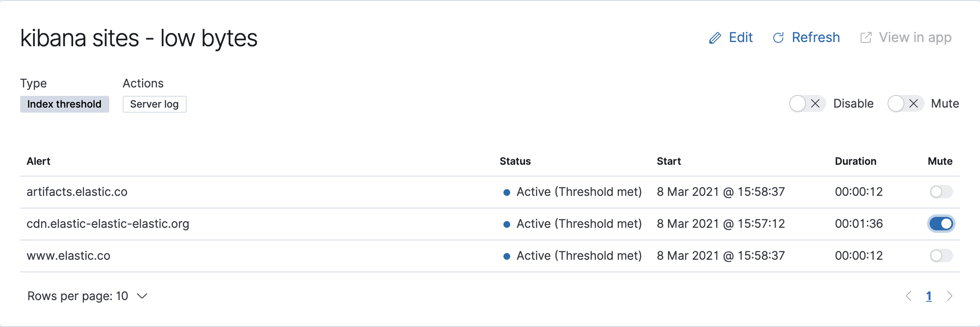Click the Duration column header
Image resolution: width=980 pixels, height=327 pixels.
point(856,161)
